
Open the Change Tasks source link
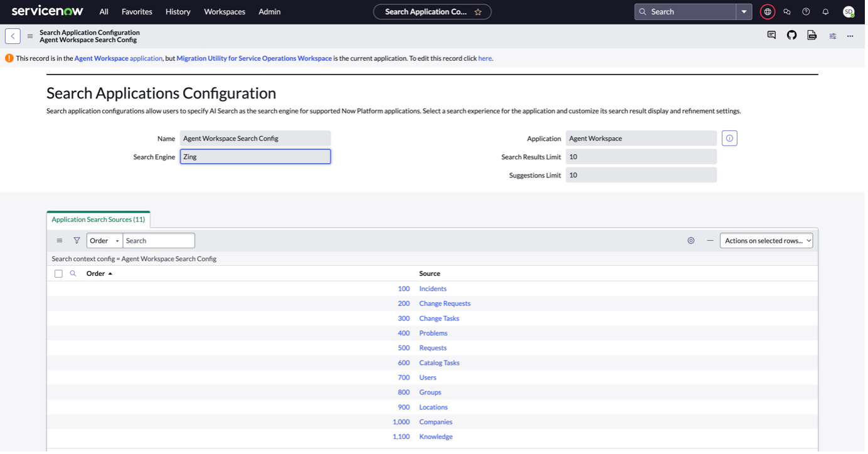(441, 320)
